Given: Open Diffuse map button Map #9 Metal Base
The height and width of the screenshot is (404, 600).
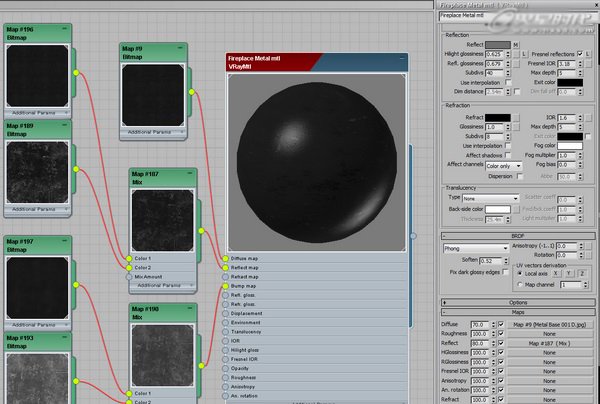Looking at the screenshot, I should pyautogui.click(x=549, y=324).
